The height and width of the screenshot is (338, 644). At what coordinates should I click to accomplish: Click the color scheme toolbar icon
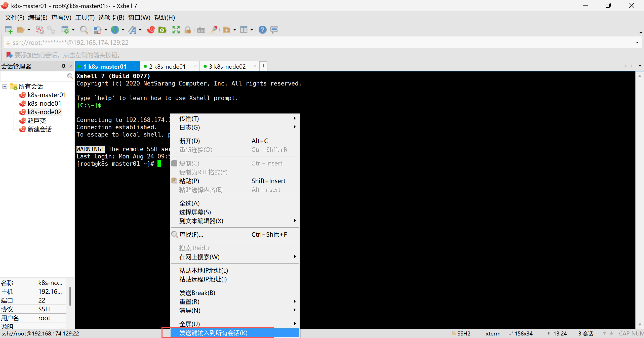97,30
